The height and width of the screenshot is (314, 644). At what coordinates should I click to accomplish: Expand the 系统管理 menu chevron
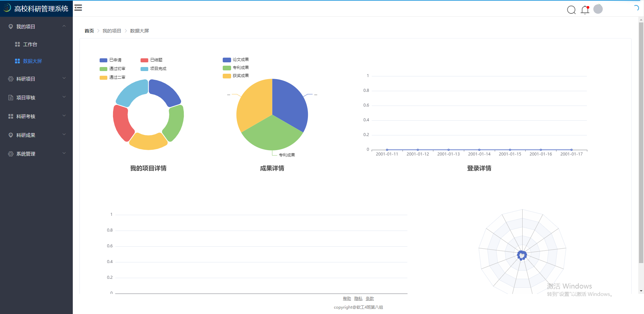[64, 153]
